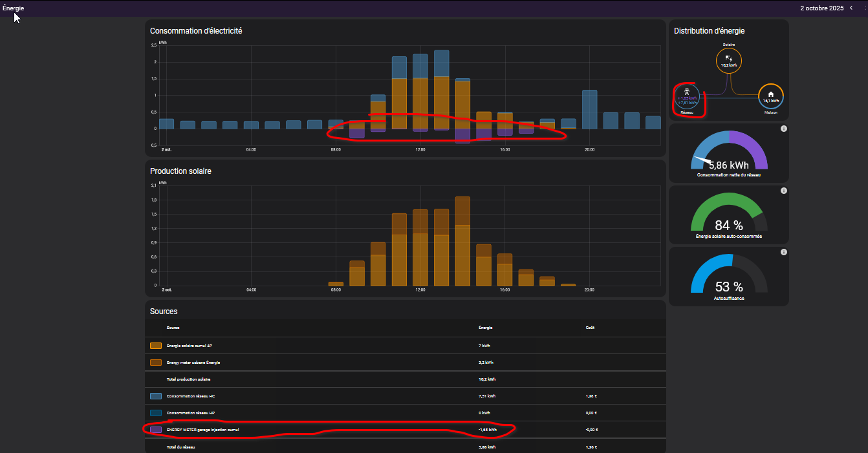Go to previous day with left chevron
The width and height of the screenshot is (868, 453).
coord(851,8)
